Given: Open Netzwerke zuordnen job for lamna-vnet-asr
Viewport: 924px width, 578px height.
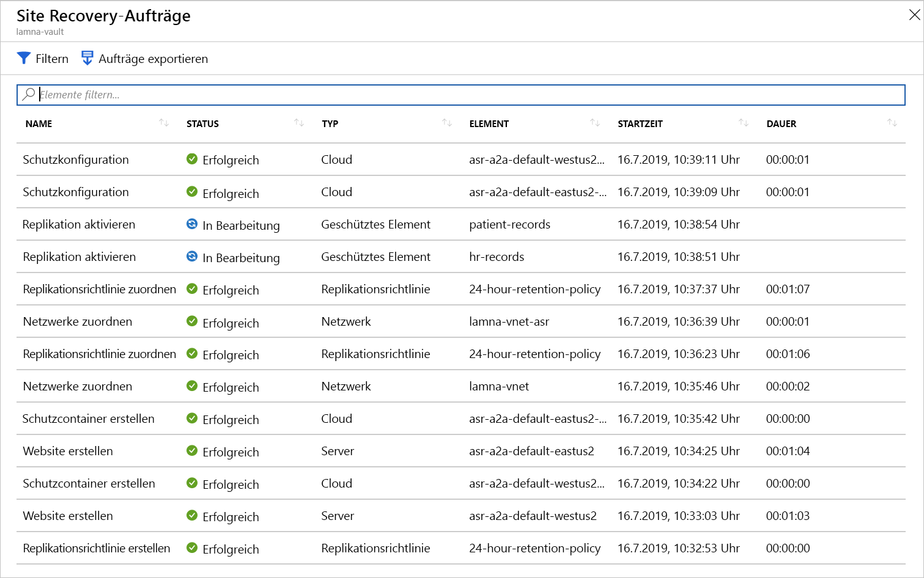Looking at the screenshot, I should click(78, 321).
